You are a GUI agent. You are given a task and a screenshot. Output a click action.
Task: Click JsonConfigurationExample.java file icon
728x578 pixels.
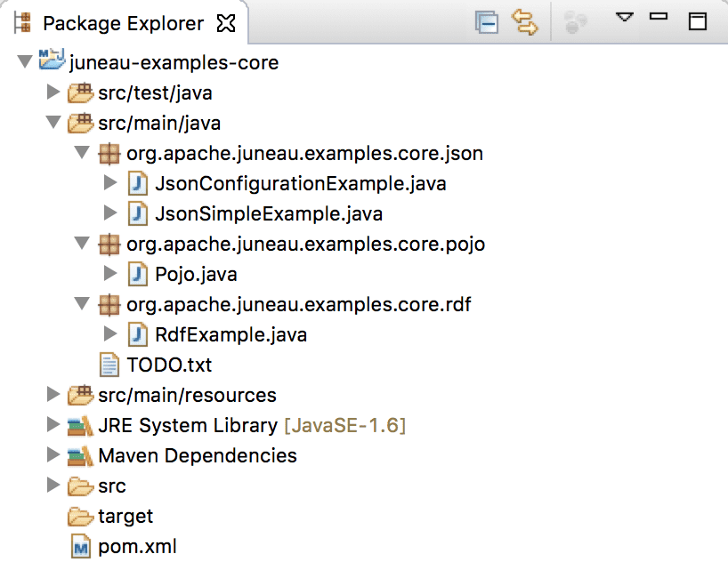(137, 183)
